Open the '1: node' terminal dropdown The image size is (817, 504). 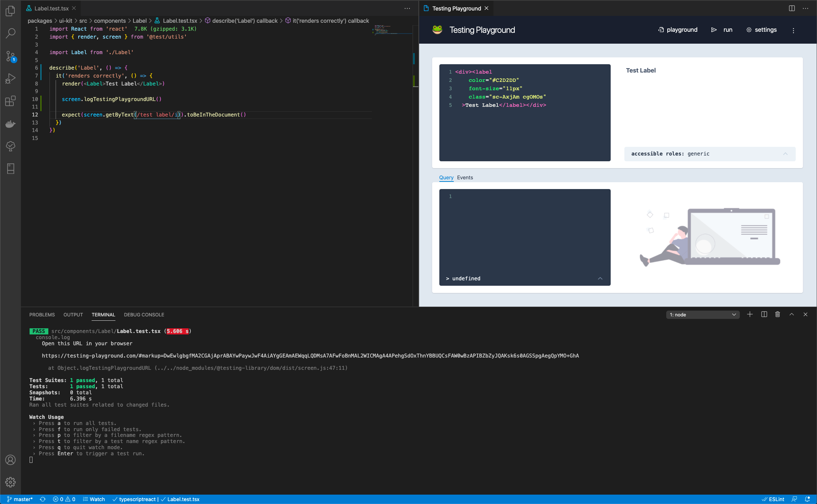702,315
